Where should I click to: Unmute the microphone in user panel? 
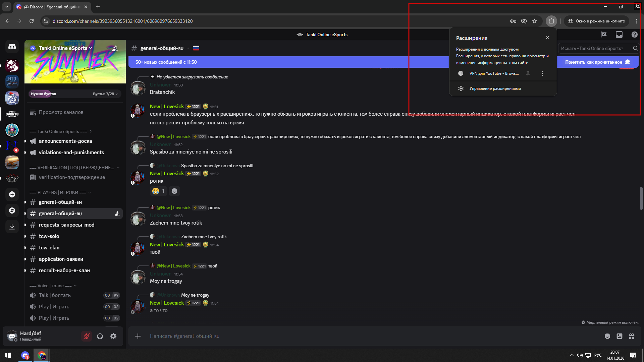pyautogui.click(x=87, y=336)
